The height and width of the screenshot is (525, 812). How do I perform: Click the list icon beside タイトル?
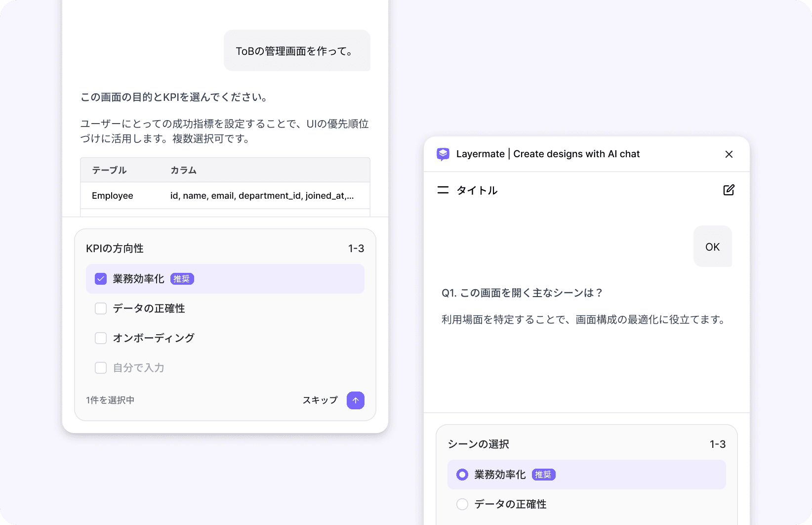pyautogui.click(x=443, y=190)
